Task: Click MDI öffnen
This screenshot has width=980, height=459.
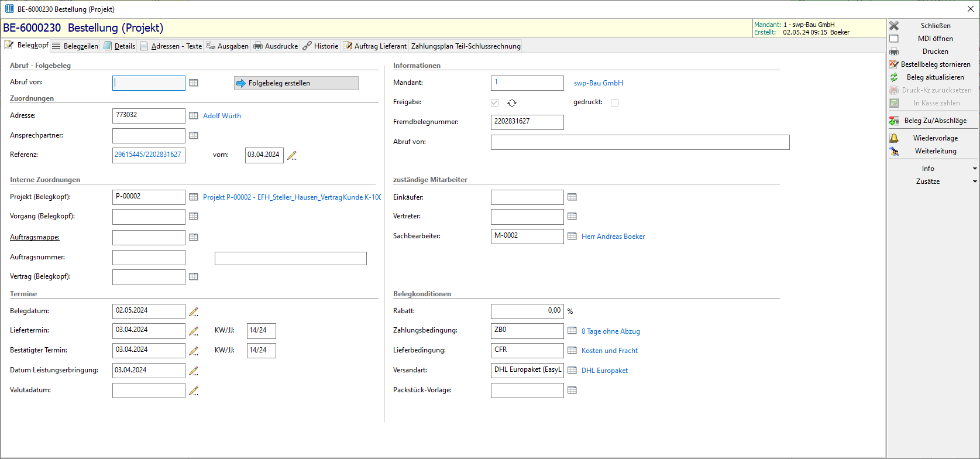Action: click(x=933, y=39)
